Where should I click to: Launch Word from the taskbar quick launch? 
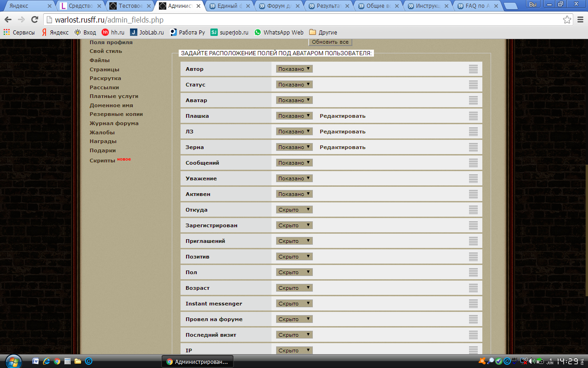(36, 362)
